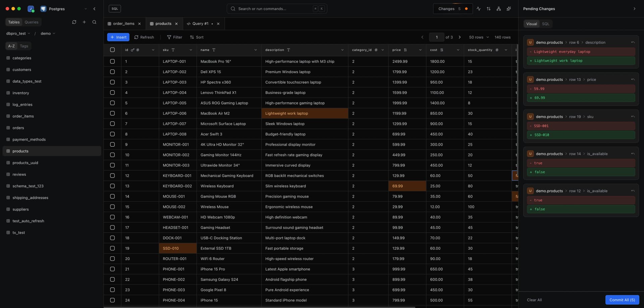Viewport: 644px width, 308px height.
Task: Click the activity pulse icon near Changes
Action: (479, 9)
